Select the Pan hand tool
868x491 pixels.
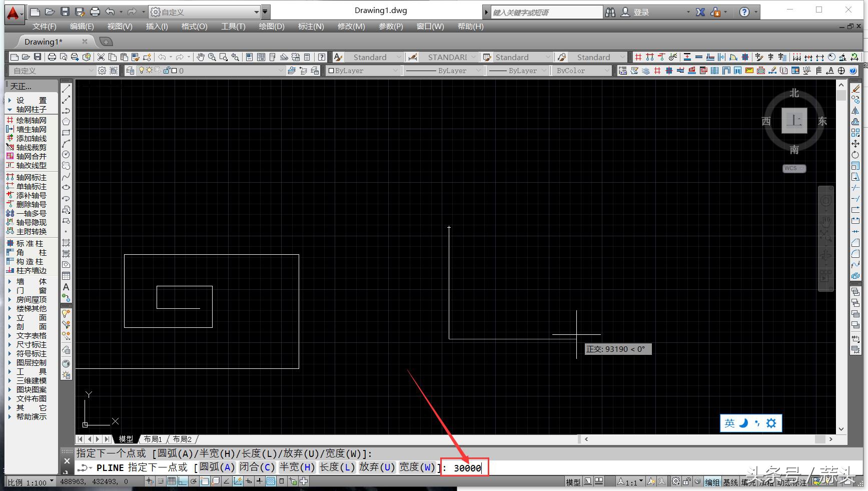(200, 57)
